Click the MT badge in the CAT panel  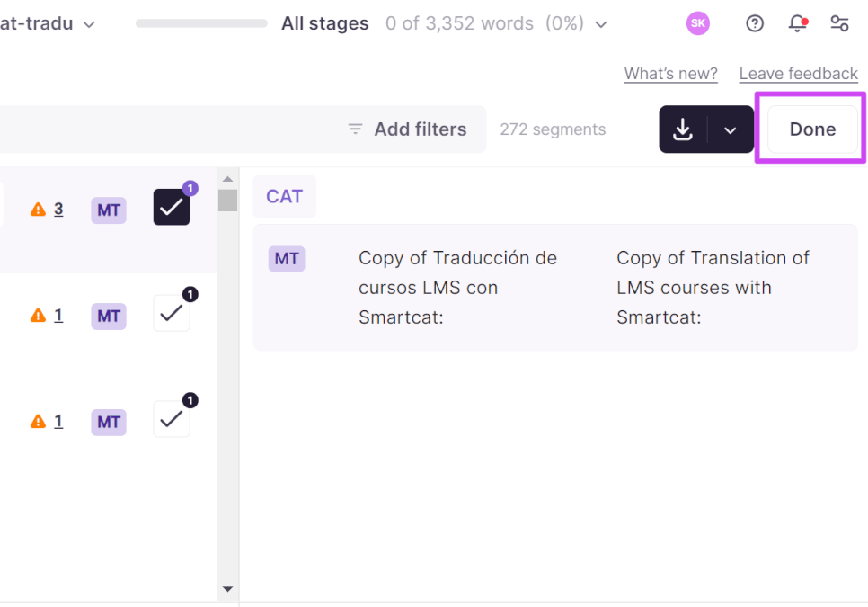[x=287, y=259]
